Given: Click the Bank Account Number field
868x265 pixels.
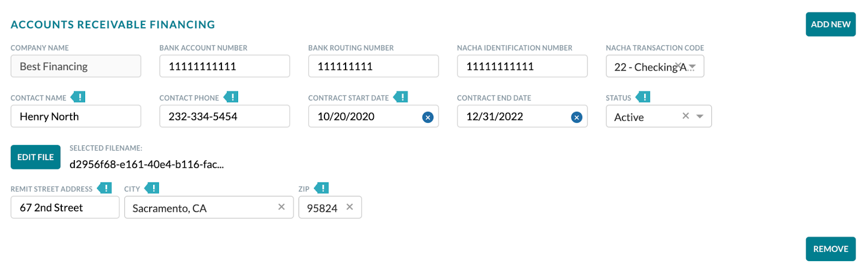Looking at the screenshot, I should tap(225, 66).
